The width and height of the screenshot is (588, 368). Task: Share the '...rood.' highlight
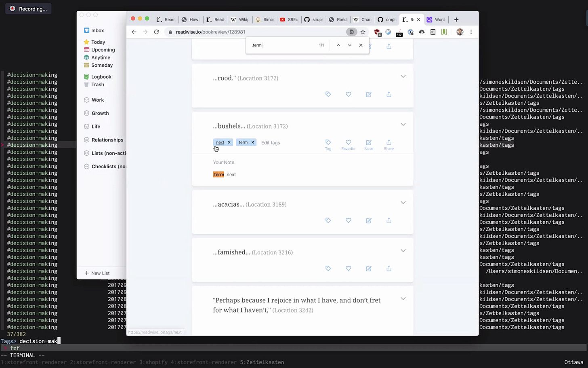point(389,94)
